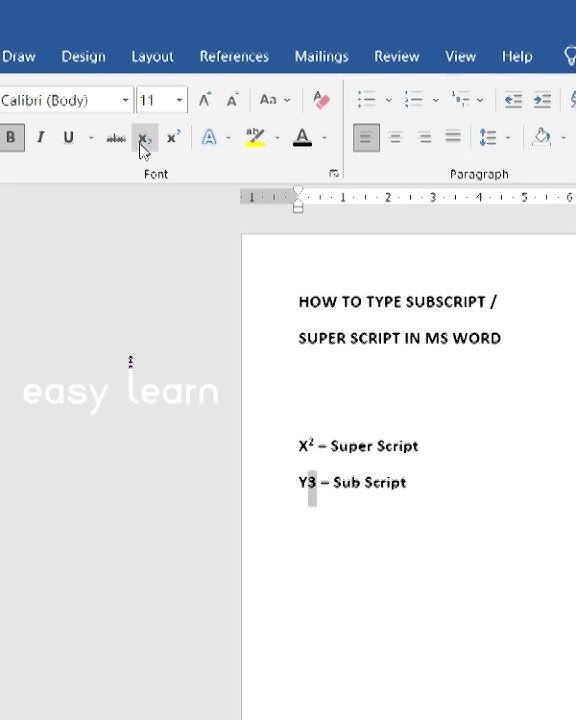
Task: Apply Text Effects icon
Action: click(x=209, y=137)
